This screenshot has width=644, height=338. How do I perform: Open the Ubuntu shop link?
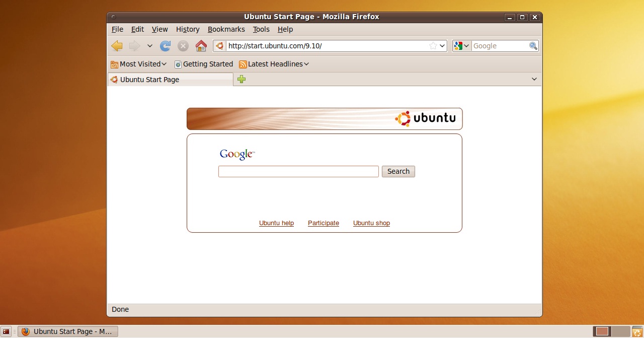371,223
